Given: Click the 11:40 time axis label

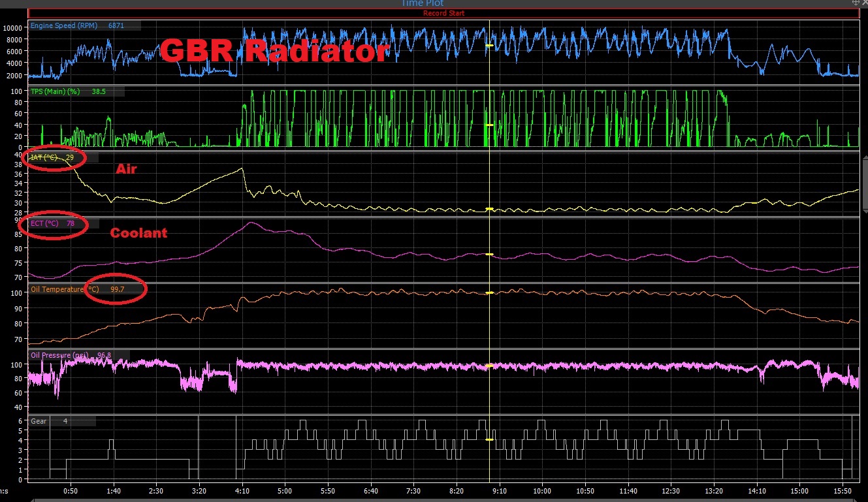Looking at the screenshot, I should point(628,490).
